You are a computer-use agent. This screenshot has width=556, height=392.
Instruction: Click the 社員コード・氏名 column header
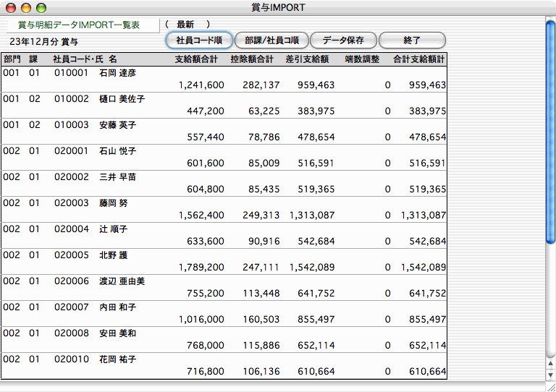click(x=85, y=59)
